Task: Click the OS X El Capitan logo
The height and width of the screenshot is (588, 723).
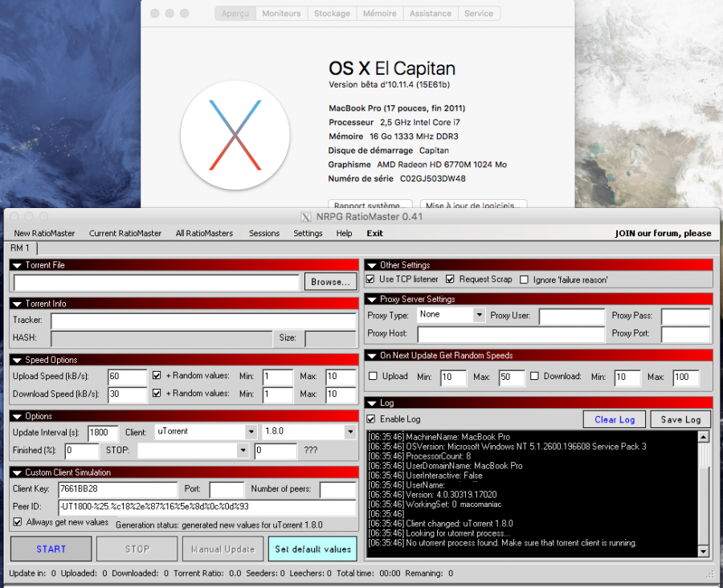Action: pyautogui.click(x=235, y=135)
